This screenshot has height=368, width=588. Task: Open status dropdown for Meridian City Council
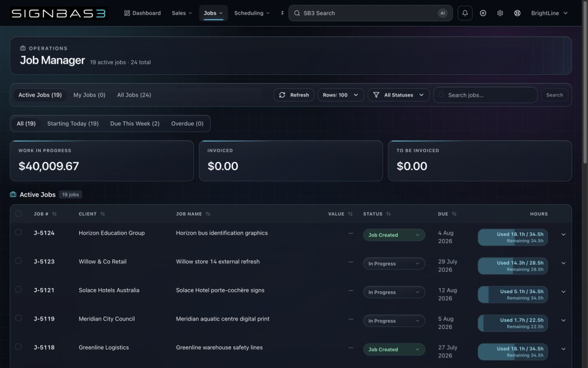394,321
